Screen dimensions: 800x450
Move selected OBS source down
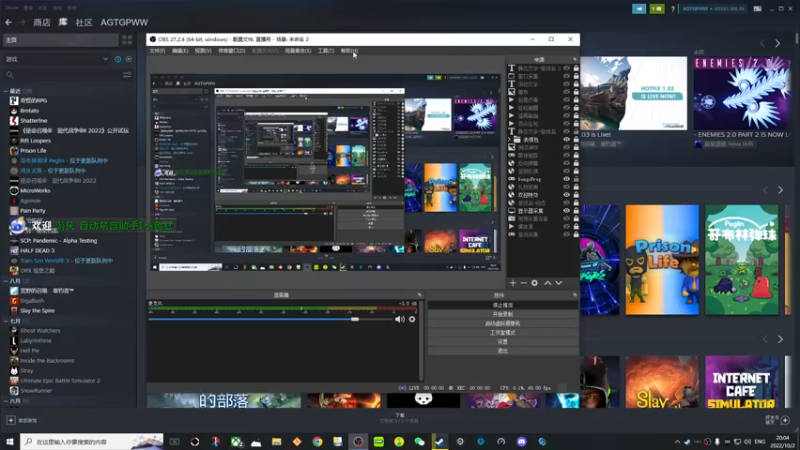559,283
